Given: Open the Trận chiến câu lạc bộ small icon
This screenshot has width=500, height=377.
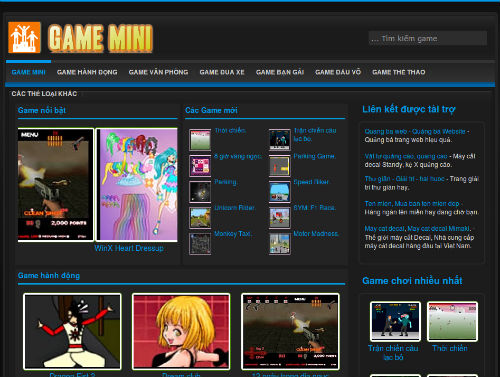Looking at the screenshot, I should [280, 140].
